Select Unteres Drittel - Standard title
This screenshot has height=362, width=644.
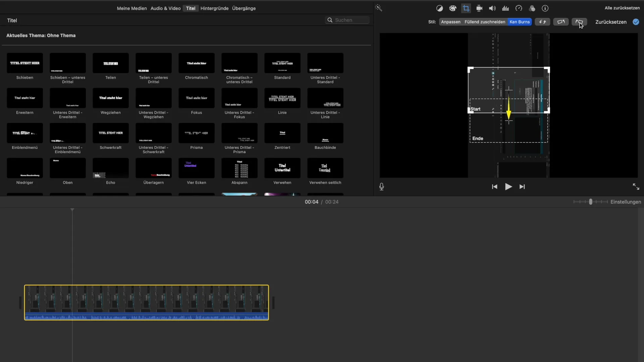(325, 63)
